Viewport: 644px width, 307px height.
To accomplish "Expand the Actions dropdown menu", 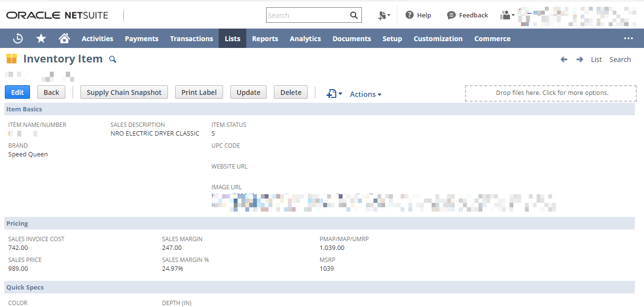I will (x=366, y=94).
